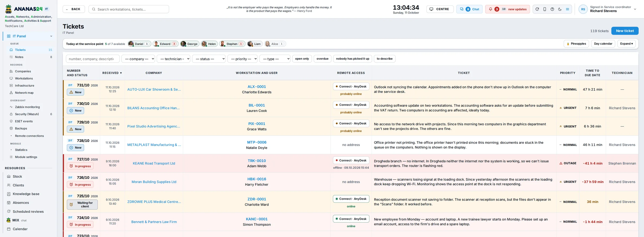
Task: Expand the Richard Stevens account menu
Action: click(635, 9)
